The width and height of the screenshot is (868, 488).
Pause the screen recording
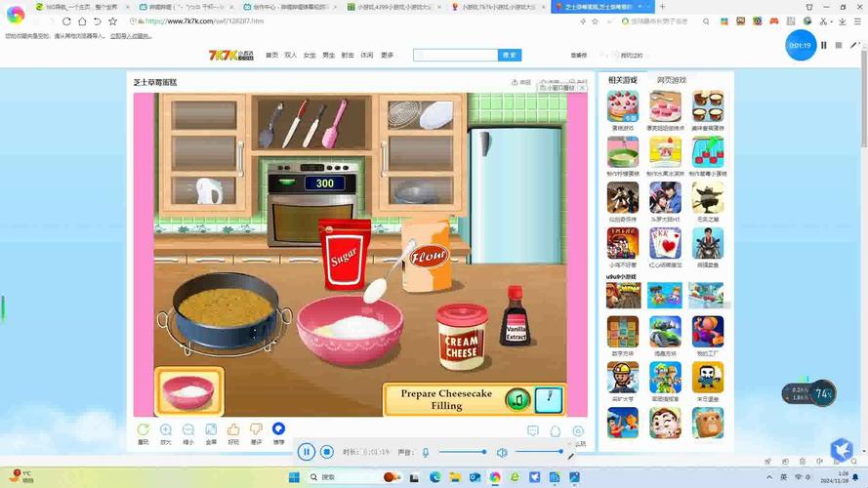tap(306, 452)
